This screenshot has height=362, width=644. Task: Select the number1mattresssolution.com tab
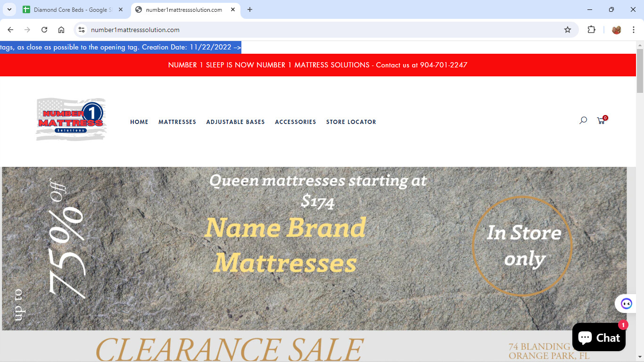pyautogui.click(x=184, y=9)
